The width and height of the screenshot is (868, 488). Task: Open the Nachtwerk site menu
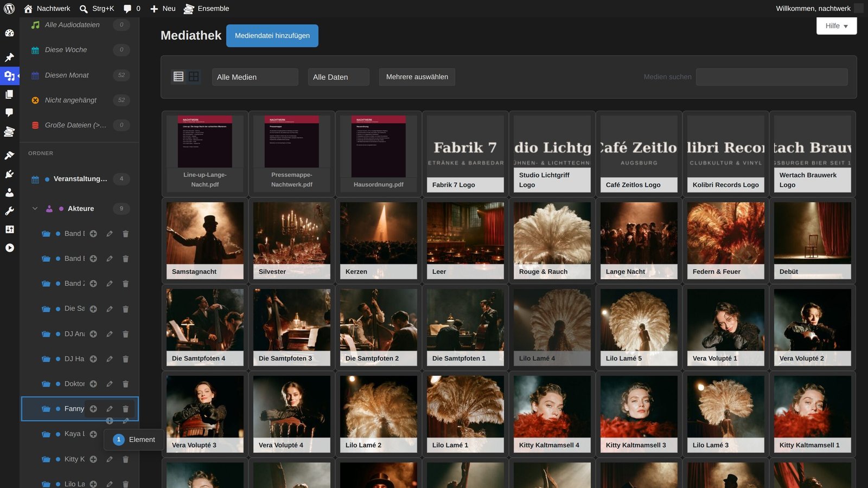coord(47,9)
